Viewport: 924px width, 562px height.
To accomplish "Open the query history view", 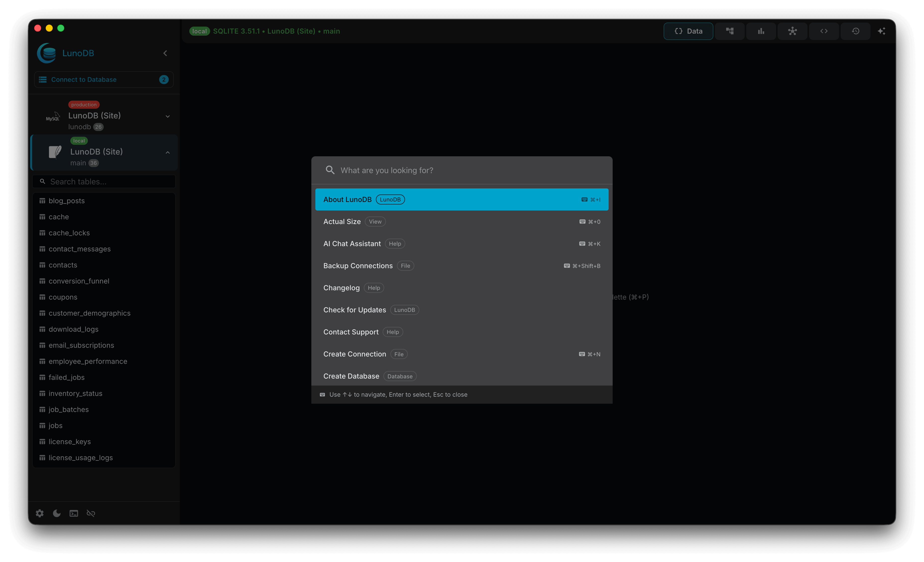I will point(855,31).
